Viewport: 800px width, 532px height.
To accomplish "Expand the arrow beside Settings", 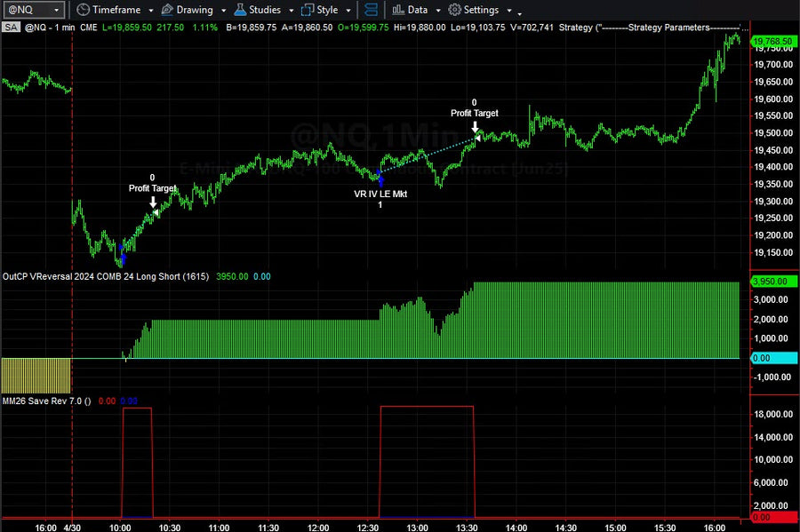I will click(x=509, y=10).
